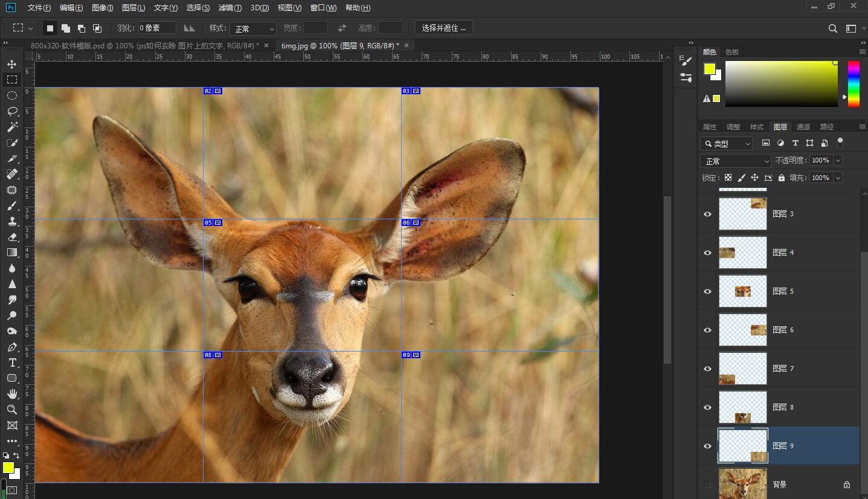Viewport: 868px width, 499px height.
Task: Click the 选择并遮住 button
Action: coord(443,28)
